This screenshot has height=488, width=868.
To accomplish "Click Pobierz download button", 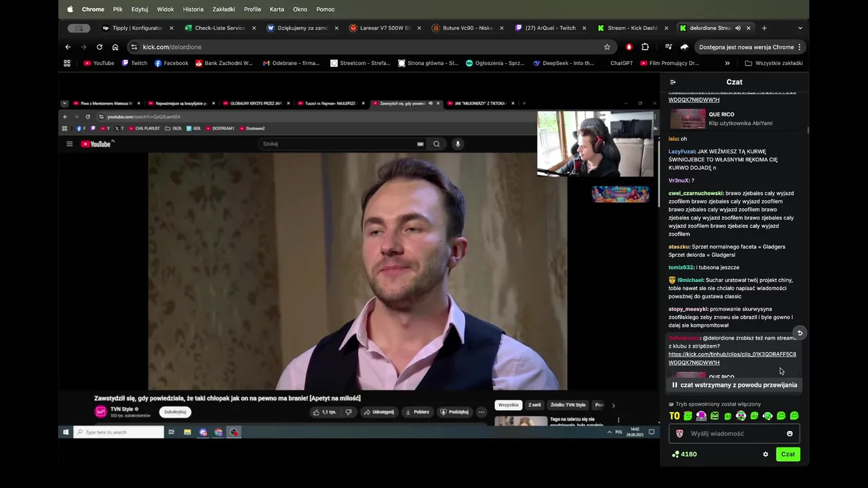I will [417, 412].
